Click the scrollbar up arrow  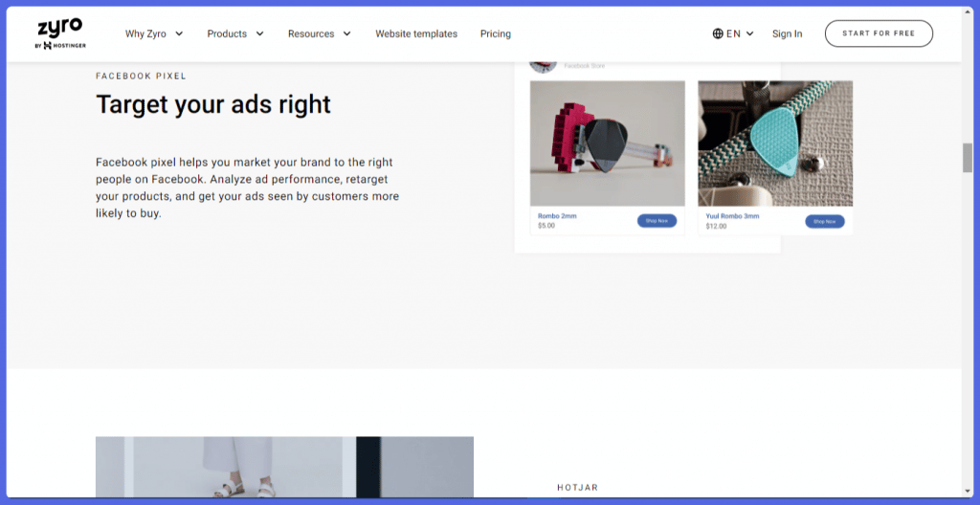click(967, 12)
